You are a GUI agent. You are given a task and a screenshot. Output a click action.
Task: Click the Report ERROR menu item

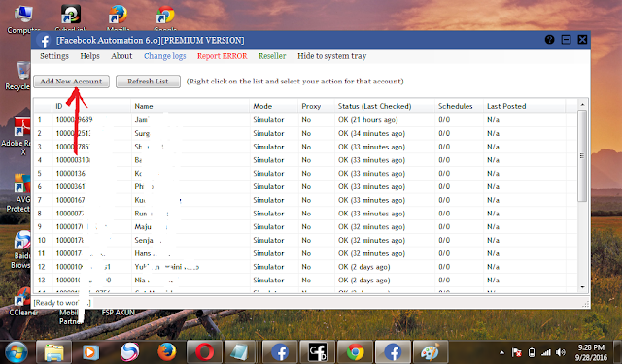pos(223,56)
